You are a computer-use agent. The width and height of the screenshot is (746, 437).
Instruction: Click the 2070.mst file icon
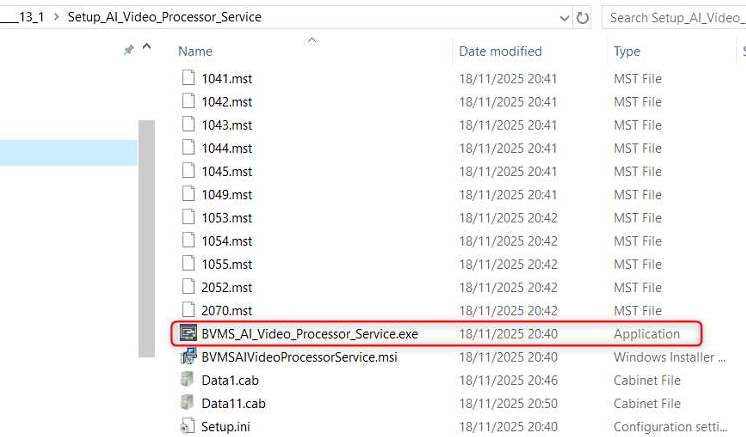(187, 310)
